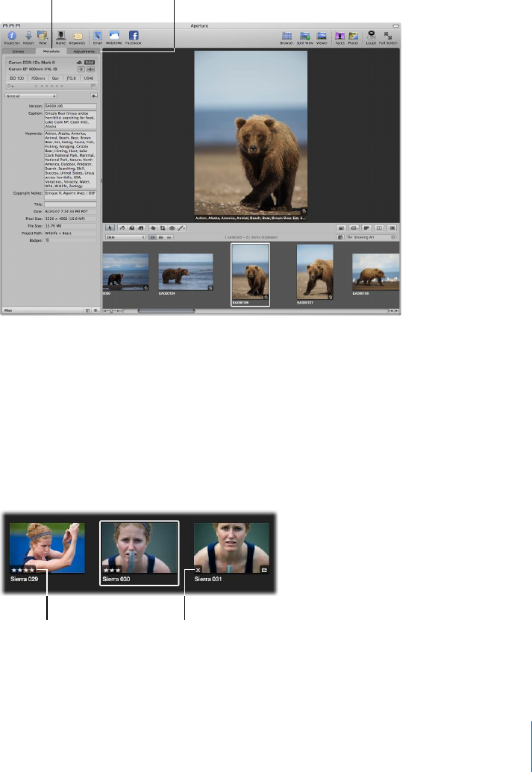Open the Filter HUD button beside search
This screenshot has height=772, width=532.
340,237
